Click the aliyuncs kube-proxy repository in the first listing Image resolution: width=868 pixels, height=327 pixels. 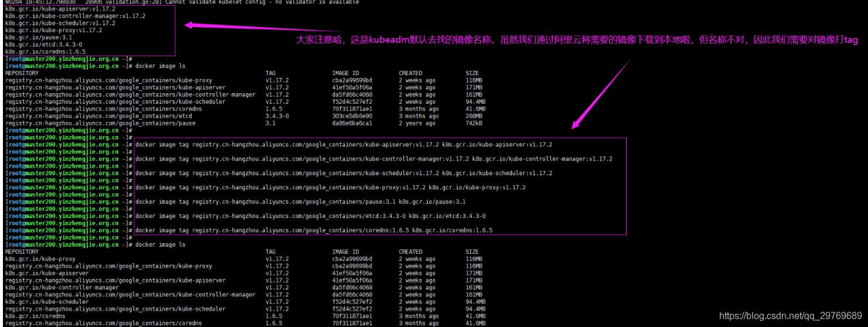click(x=109, y=80)
